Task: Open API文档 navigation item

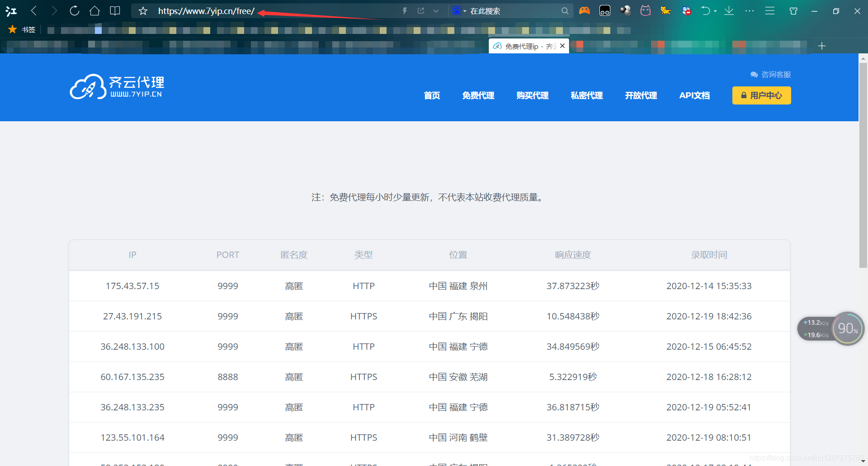Action: [694, 95]
